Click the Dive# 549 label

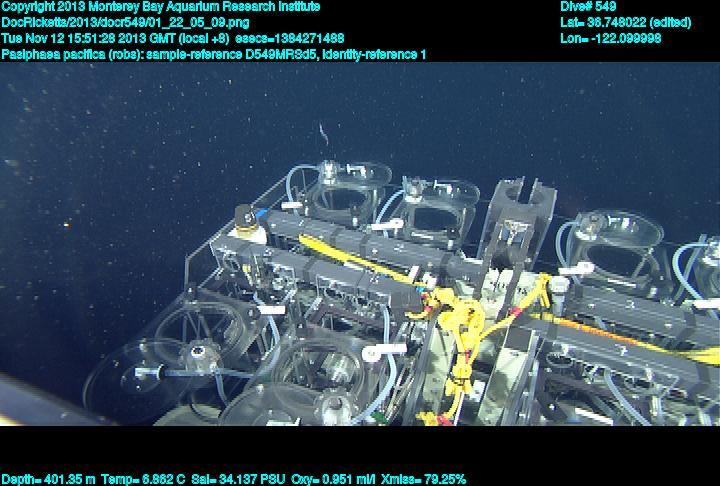coord(589,7)
